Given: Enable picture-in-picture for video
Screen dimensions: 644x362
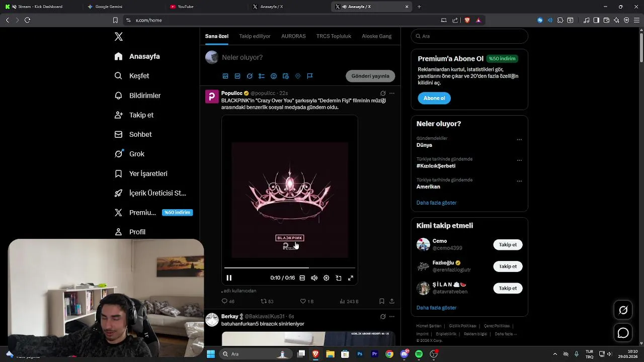Looking at the screenshot, I should (339, 278).
